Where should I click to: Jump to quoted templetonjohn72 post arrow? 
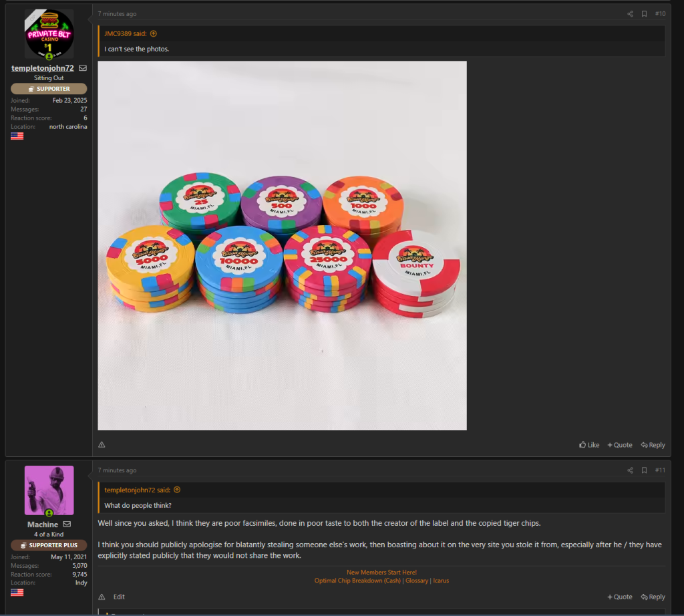(177, 490)
